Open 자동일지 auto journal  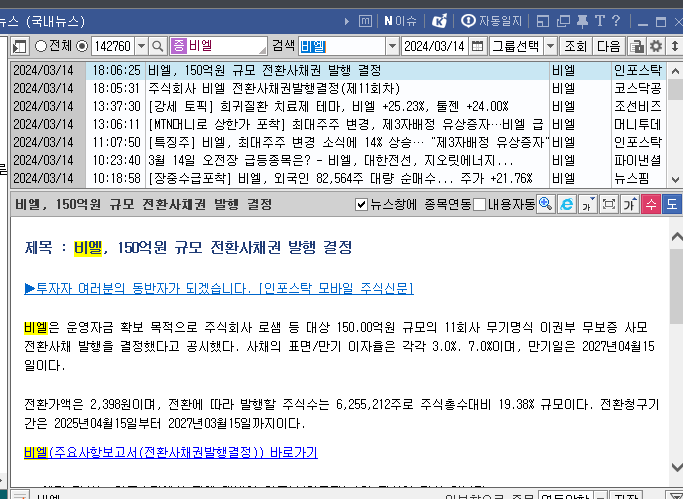(491, 20)
